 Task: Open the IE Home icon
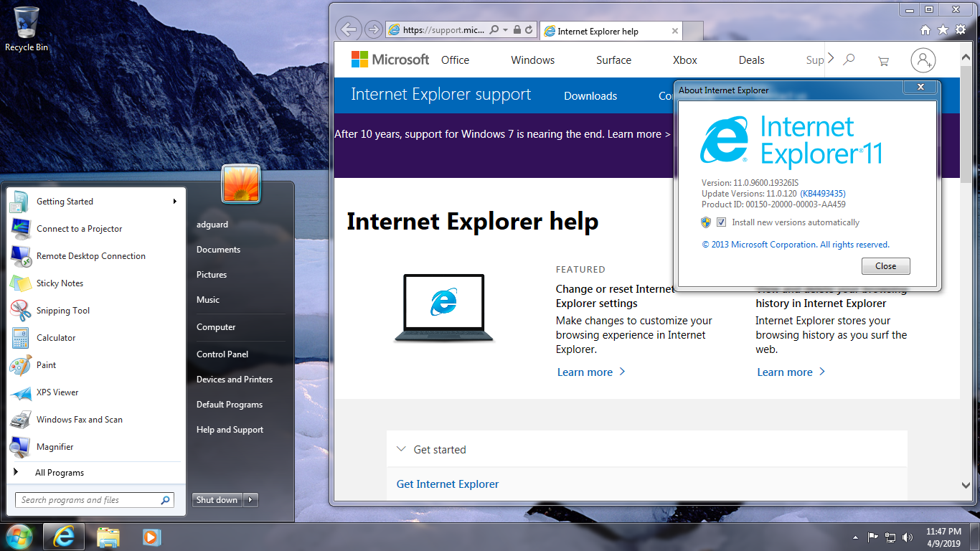925,30
